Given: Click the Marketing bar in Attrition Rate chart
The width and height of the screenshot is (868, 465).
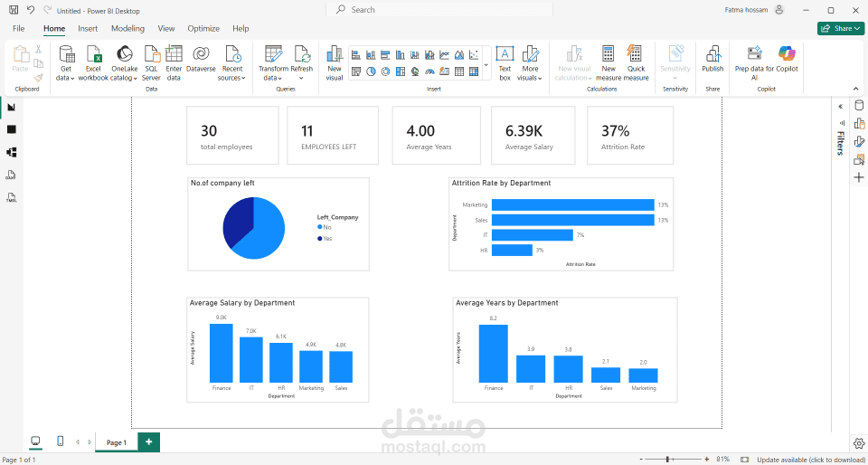Looking at the screenshot, I should pyautogui.click(x=573, y=204).
